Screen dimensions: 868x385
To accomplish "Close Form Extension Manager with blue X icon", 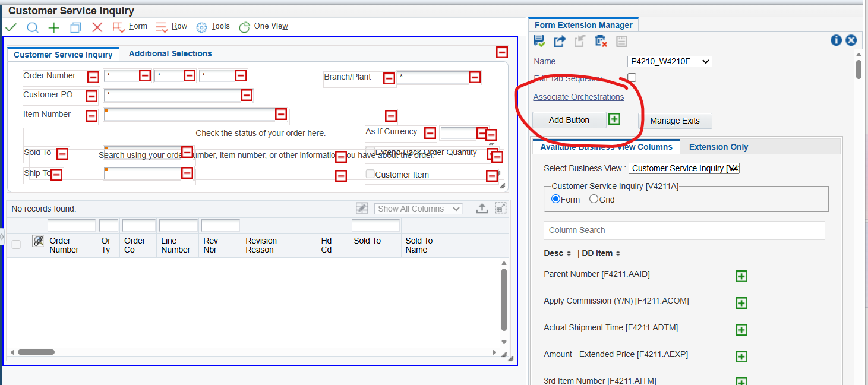I will pos(851,40).
